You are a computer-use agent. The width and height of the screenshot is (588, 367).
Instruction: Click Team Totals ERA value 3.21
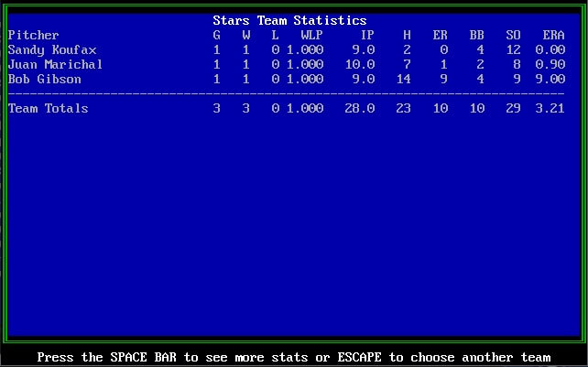tap(550, 108)
